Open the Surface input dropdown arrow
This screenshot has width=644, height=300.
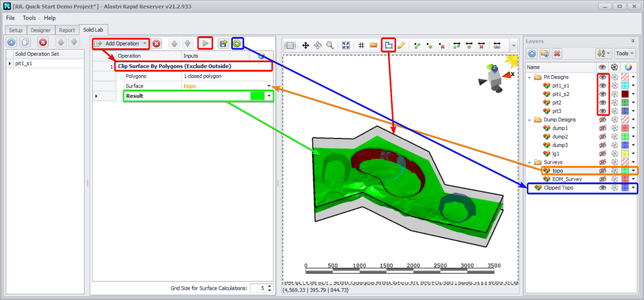pos(269,86)
